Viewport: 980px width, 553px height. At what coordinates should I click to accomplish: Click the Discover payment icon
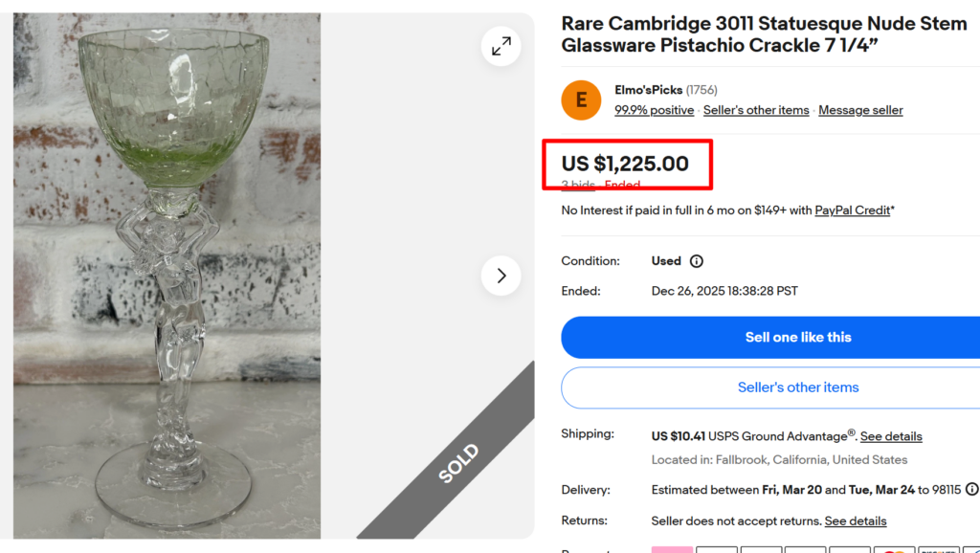tap(938, 550)
